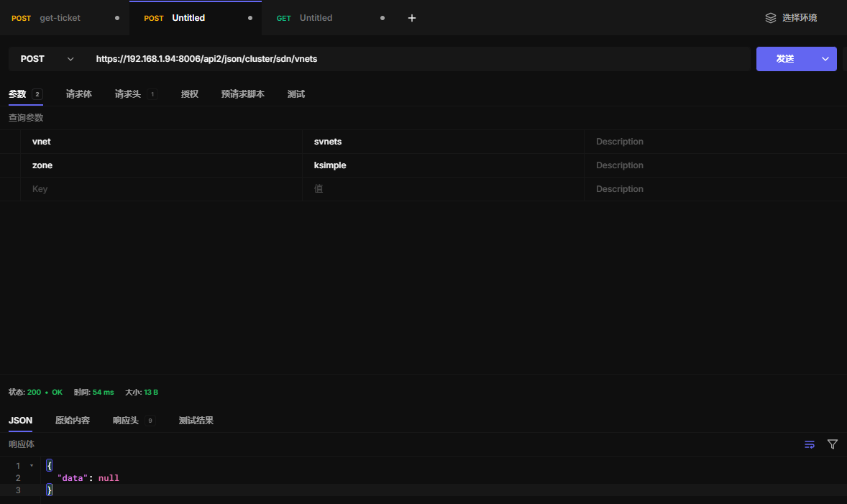
Task: Click the environment layers icon
Action: (771, 18)
